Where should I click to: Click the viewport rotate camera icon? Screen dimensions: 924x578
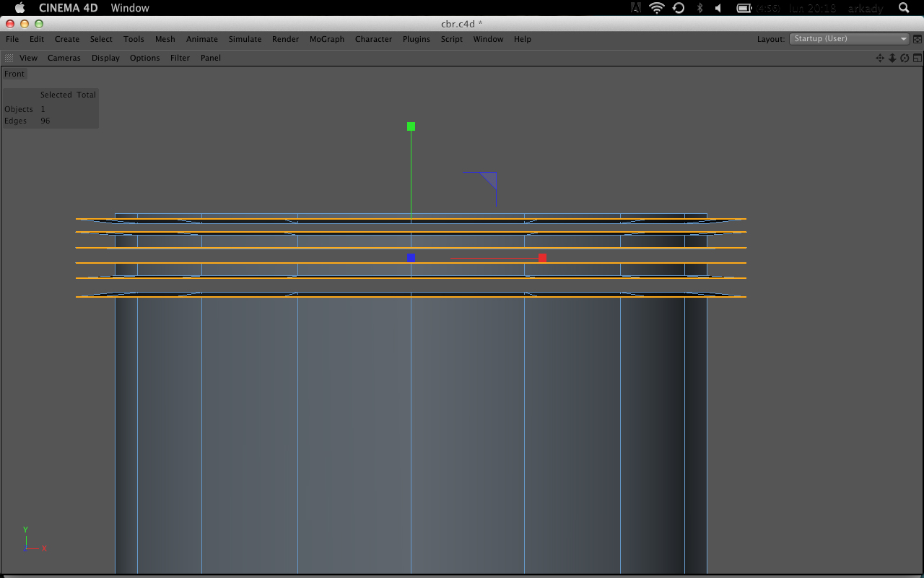tap(905, 58)
